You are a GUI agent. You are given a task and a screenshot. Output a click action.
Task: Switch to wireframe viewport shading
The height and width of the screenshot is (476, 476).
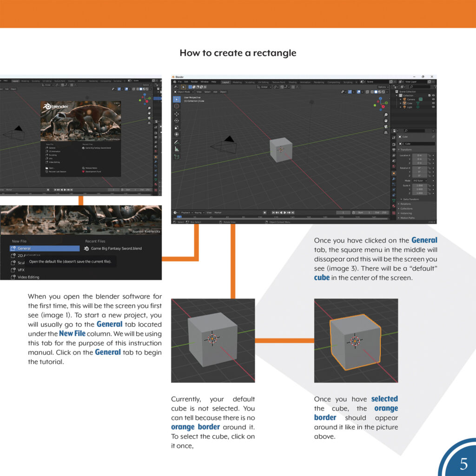(372, 92)
